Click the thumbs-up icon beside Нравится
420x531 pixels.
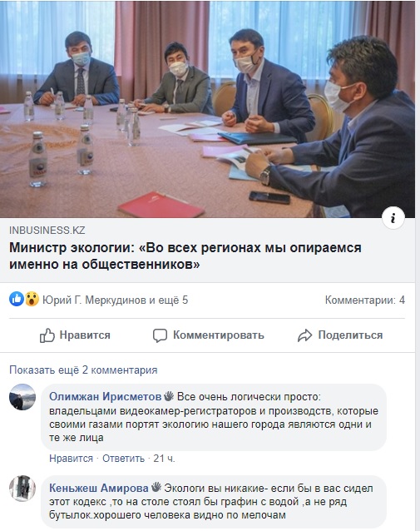pos(47,335)
